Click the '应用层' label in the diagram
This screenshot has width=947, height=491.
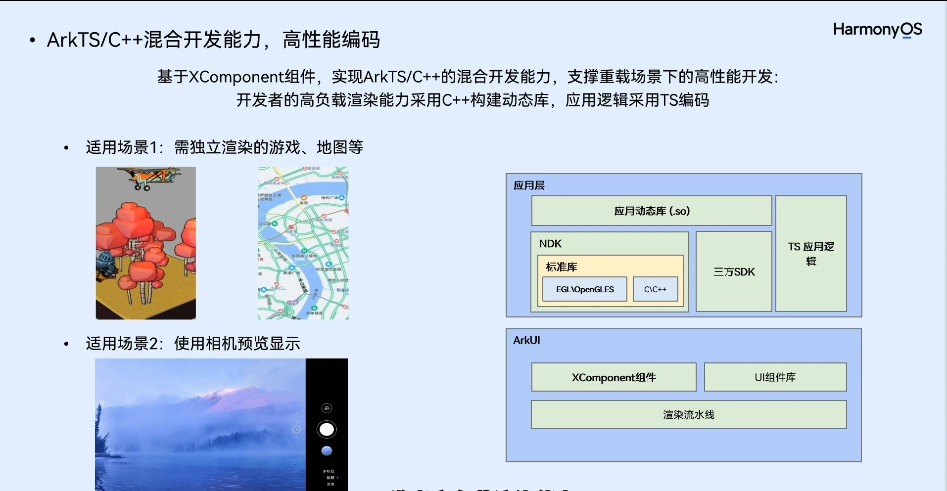point(529,185)
